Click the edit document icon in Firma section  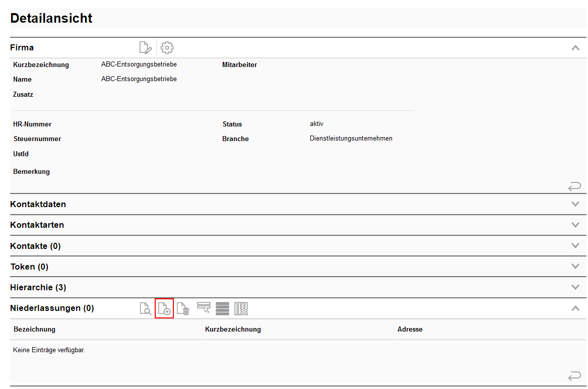(x=145, y=48)
